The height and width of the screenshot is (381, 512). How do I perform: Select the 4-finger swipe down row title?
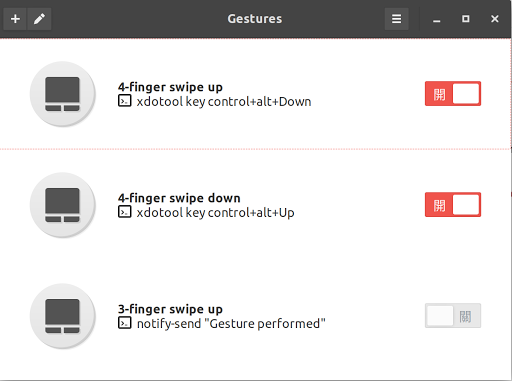click(x=179, y=198)
